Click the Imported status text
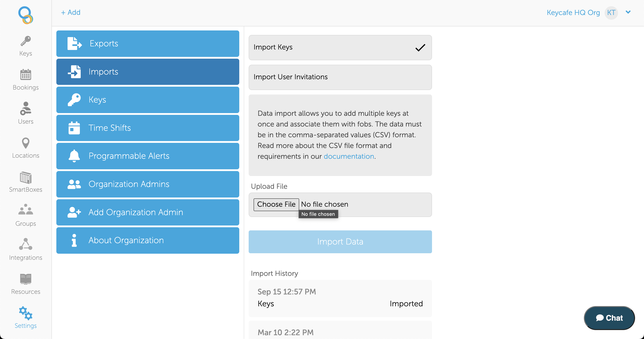The width and height of the screenshot is (644, 339). 406,304
